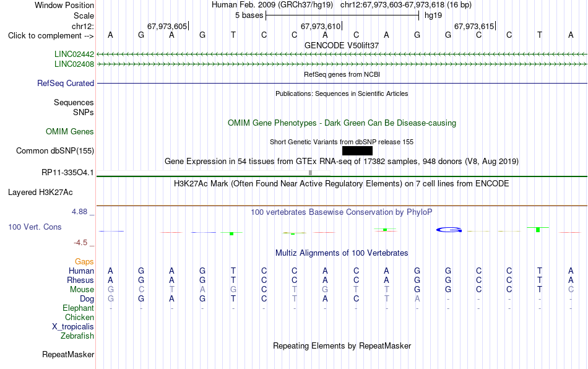Click the LINC02408 gene label
The height and width of the screenshot is (369, 588).
[x=74, y=64]
